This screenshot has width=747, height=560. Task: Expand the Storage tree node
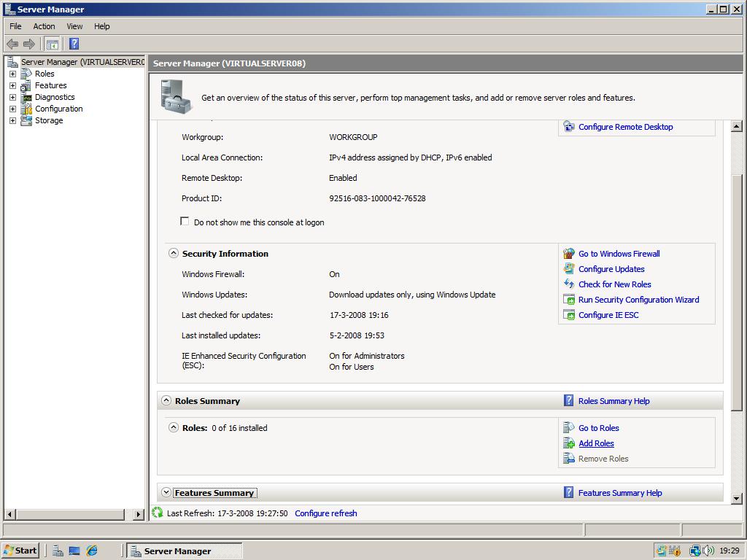tap(13, 120)
